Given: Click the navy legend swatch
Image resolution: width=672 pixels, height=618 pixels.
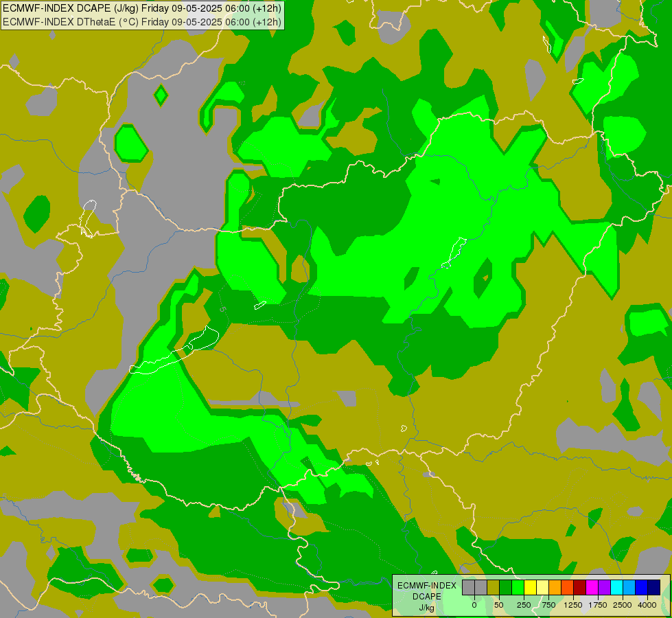Looking at the screenshot, I should coord(654,588).
